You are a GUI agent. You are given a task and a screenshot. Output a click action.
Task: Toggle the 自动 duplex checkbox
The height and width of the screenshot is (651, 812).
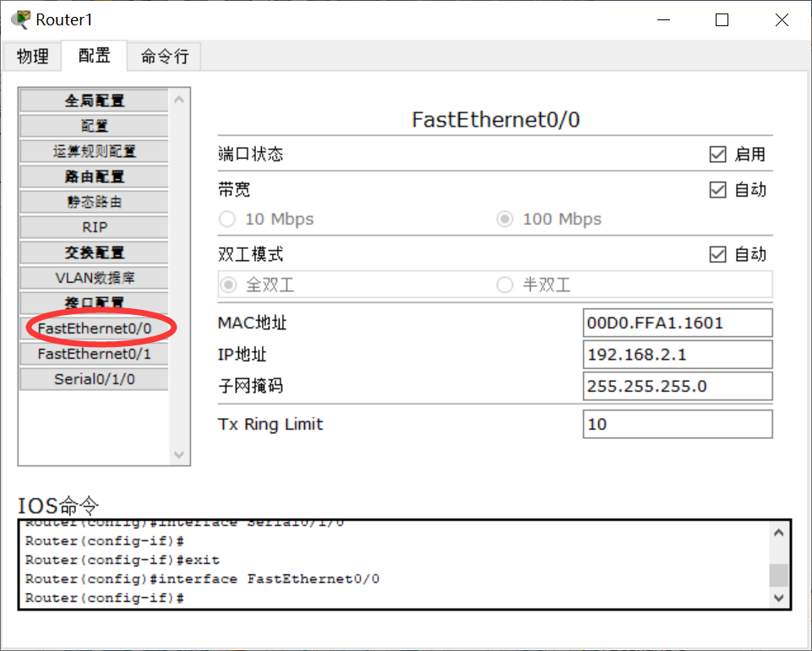tap(717, 253)
